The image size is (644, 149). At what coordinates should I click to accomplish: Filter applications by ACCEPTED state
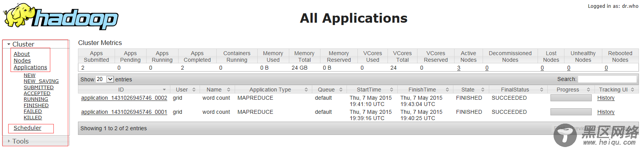pos(37,93)
